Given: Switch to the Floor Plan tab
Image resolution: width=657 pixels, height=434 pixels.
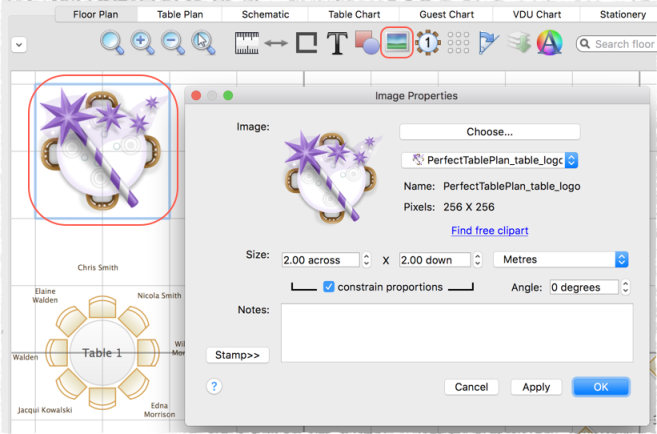Looking at the screenshot, I should (96, 14).
